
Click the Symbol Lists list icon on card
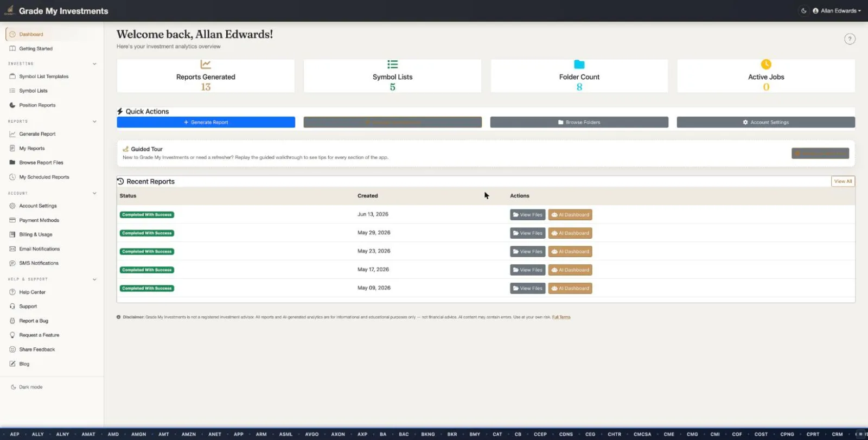pos(392,65)
